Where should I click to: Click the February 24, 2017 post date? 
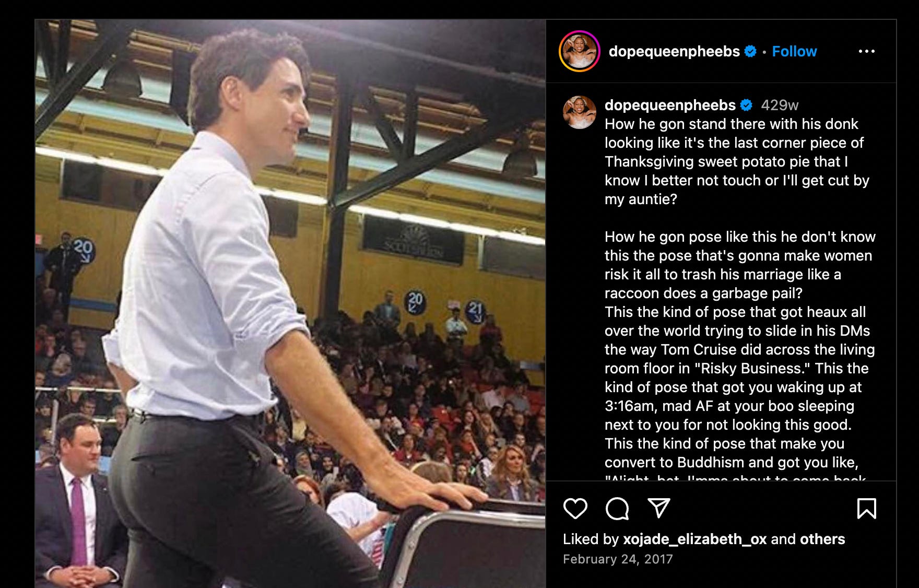[x=618, y=559]
